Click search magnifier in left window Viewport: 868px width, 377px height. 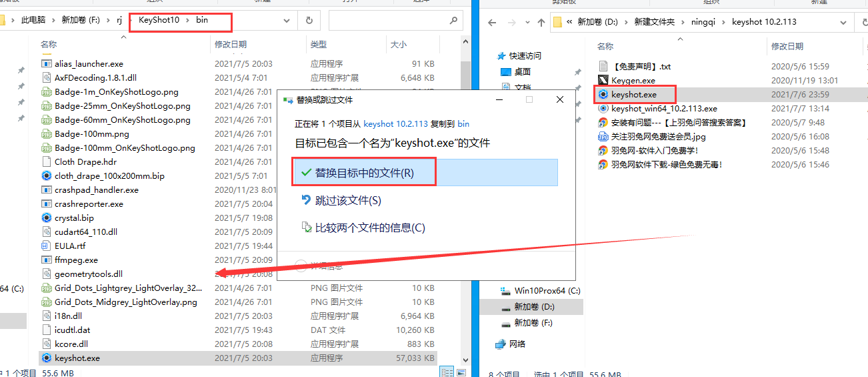455,21
